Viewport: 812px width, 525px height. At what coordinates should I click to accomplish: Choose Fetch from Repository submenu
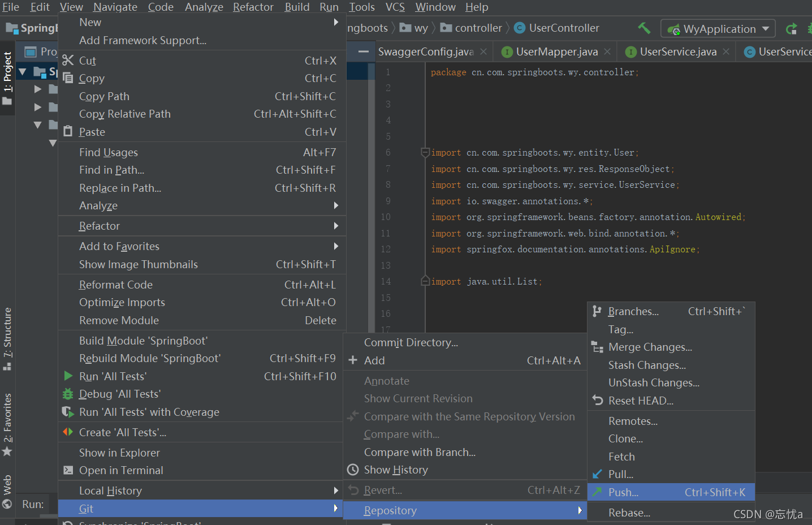pos(671,457)
